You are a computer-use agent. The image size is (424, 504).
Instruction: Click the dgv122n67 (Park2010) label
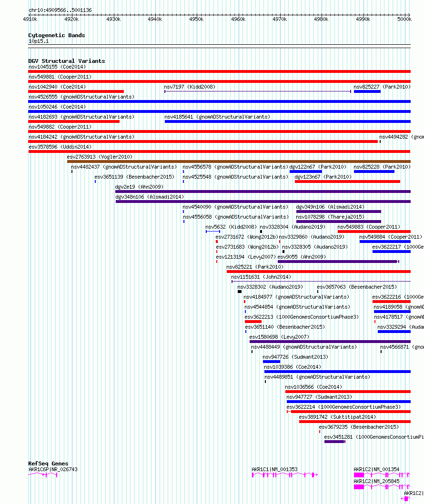pyautogui.click(x=318, y=167)
